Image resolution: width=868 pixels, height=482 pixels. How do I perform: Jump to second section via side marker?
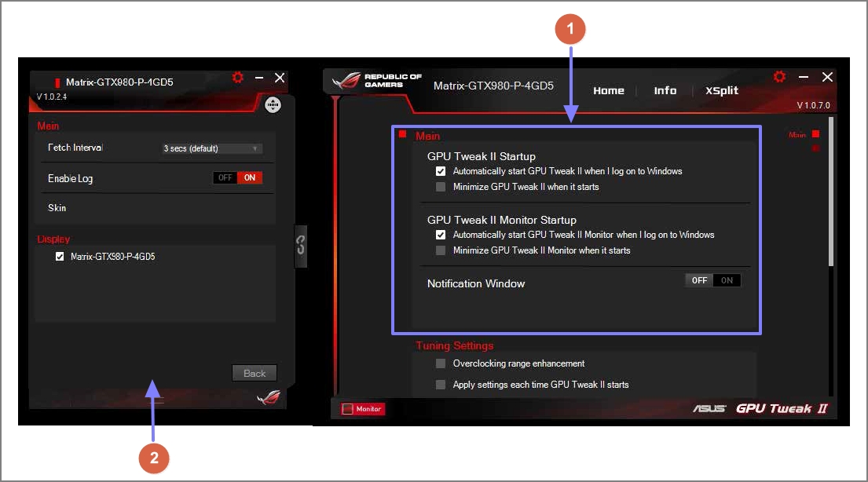815,148
